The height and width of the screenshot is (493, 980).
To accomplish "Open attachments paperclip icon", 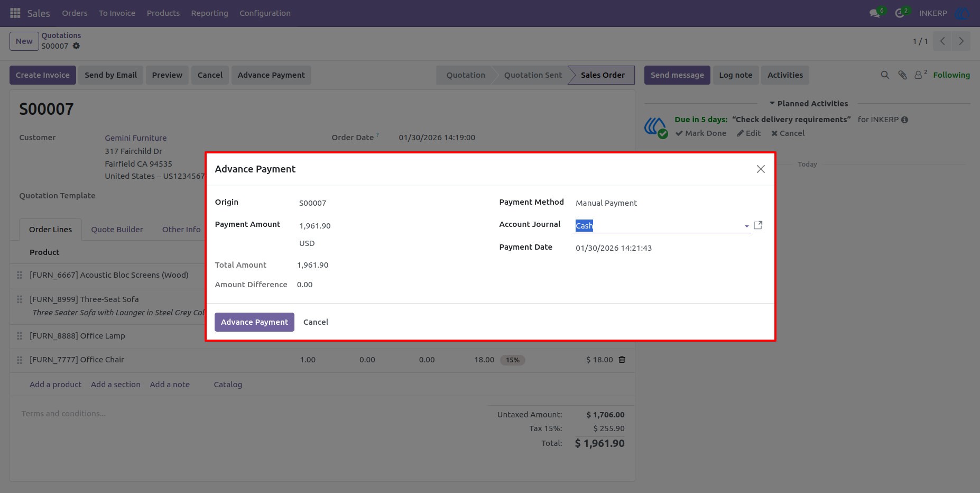I will [902, 75].
